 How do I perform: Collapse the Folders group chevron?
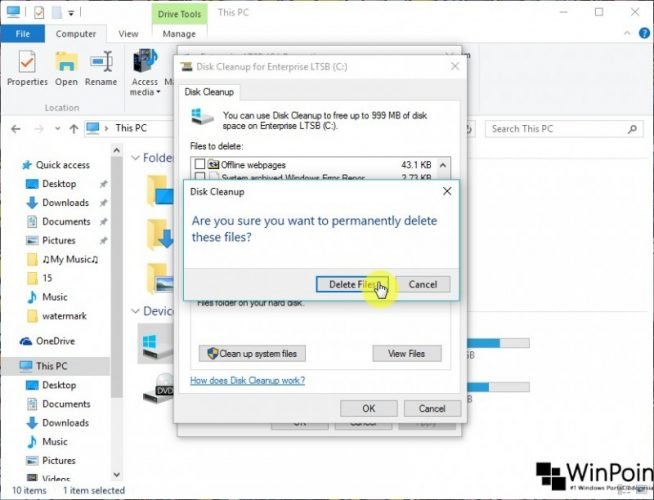[x=135, y=158]
